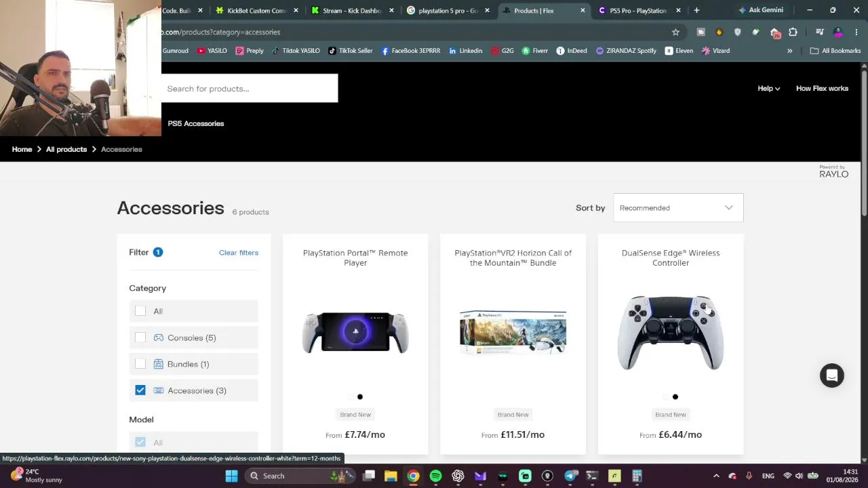Click the Windows taskbar Search box
This screenshot has height=488, width=868.
(x=299, y=476)
